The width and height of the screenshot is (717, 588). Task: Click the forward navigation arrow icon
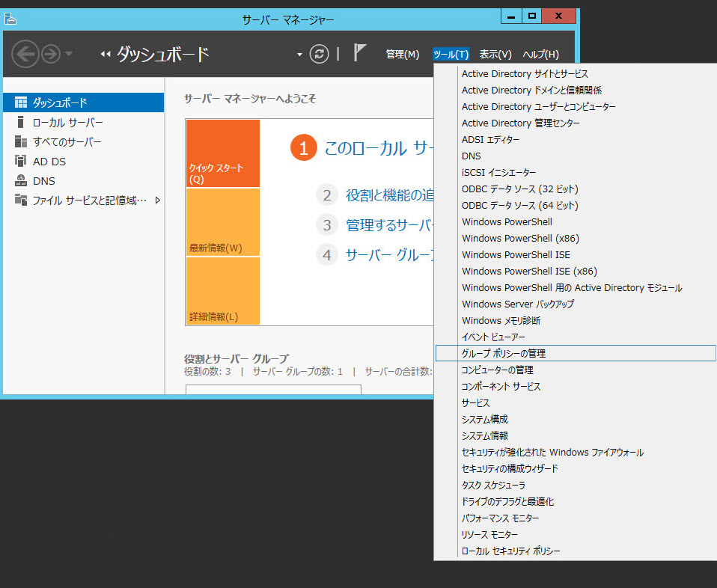point(50,54)
